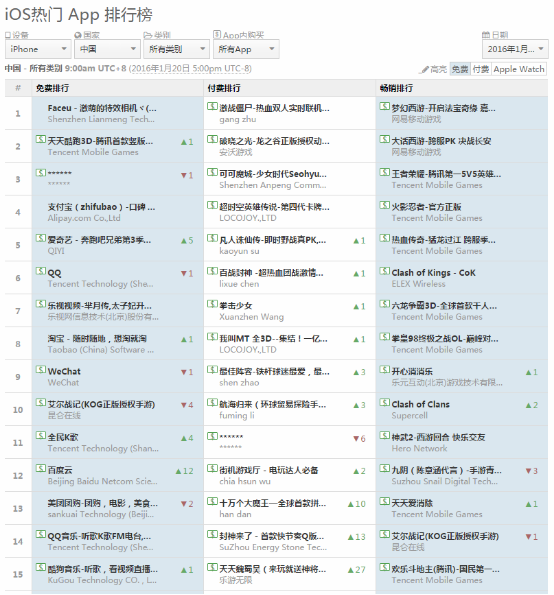Click the UTC-8 timestamp 2016年1月20日 5:00pm

(191, 69)
